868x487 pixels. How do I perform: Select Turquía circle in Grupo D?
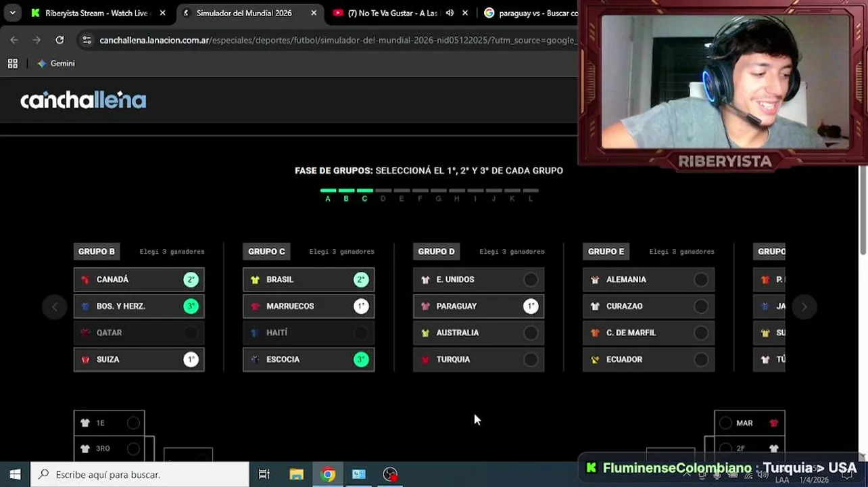531,359
